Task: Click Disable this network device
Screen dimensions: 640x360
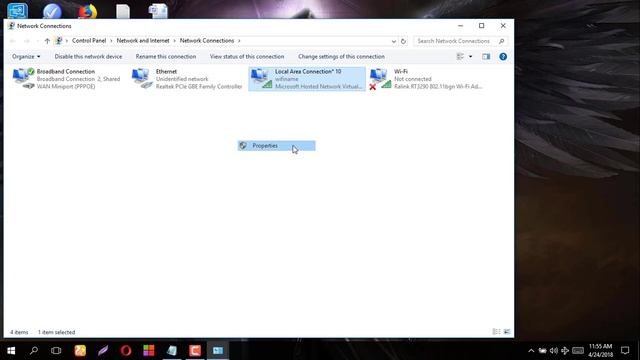Action: click(88, 57)
